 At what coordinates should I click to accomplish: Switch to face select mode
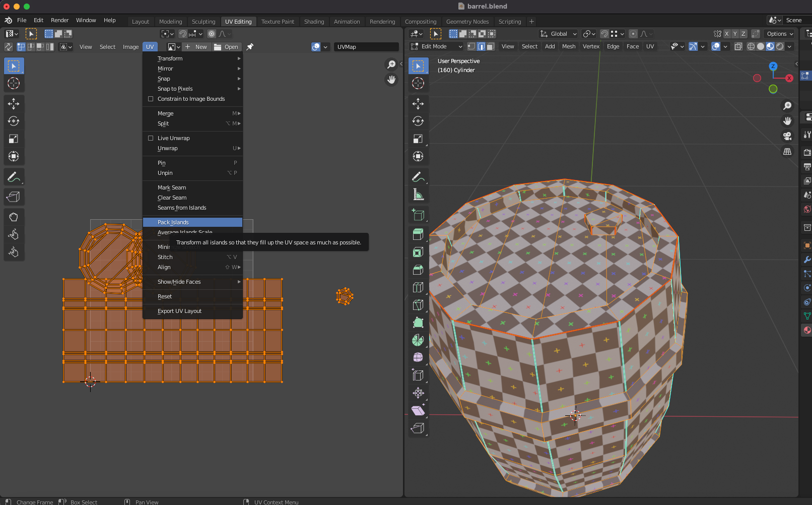[x=490, y=46]
